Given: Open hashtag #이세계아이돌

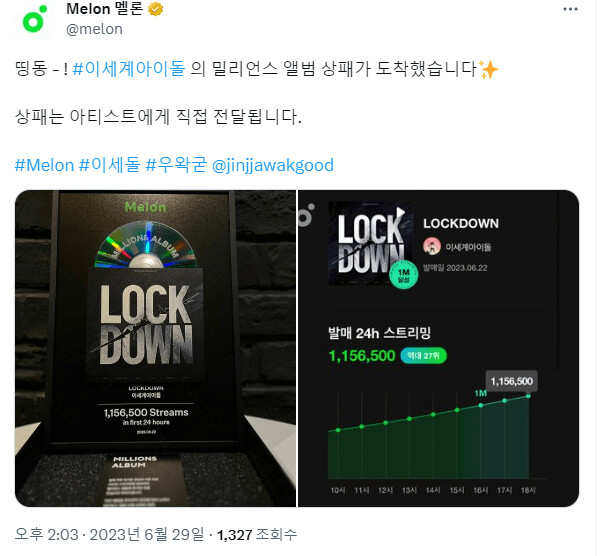Looking at the screenshot, I should [129, 69].
